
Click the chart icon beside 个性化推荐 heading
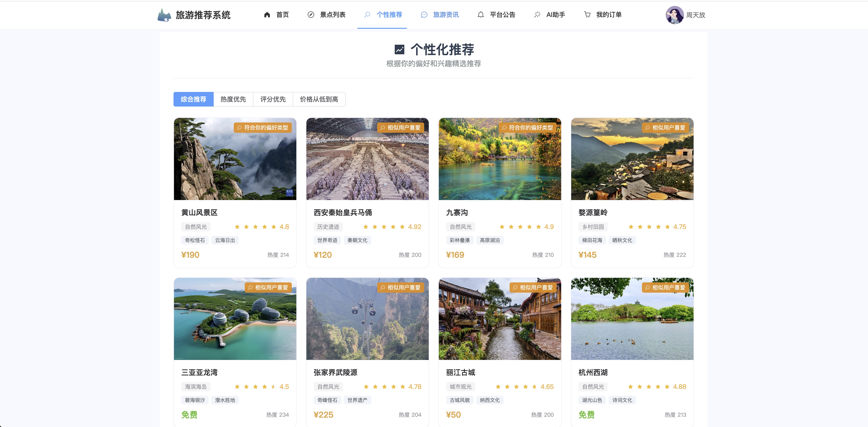[399, 49]
